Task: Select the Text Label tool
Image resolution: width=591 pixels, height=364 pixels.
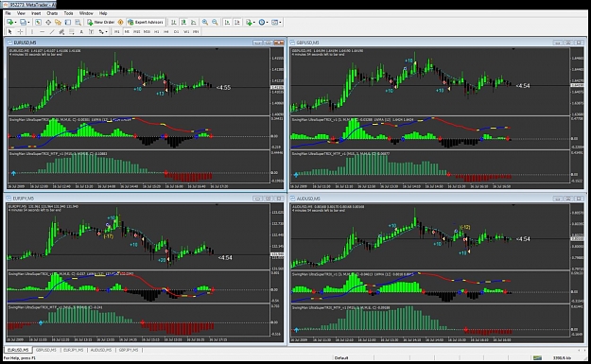Action: [x=91, y=32]
